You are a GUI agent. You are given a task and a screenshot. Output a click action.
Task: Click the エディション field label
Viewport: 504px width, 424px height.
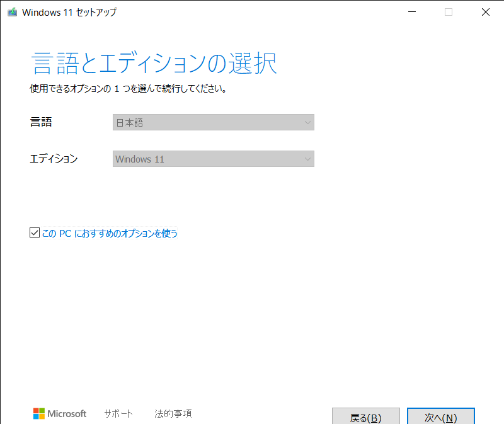[54, 159]
